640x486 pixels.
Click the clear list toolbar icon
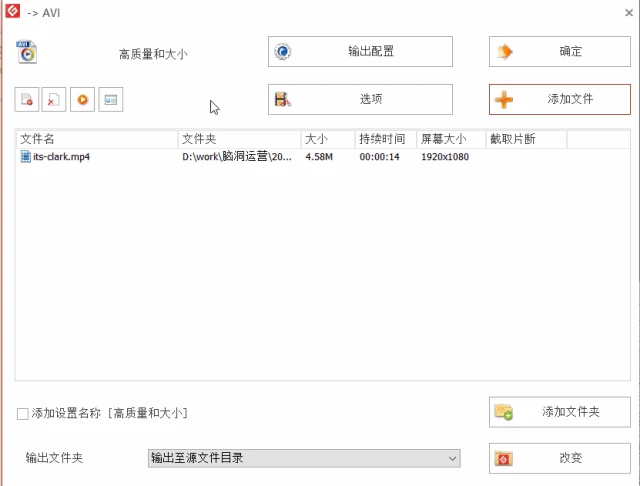tap(54, 99)
